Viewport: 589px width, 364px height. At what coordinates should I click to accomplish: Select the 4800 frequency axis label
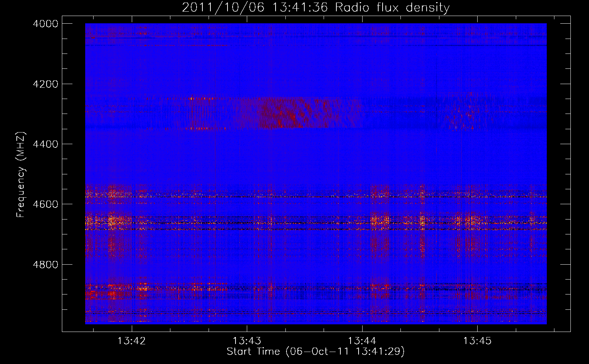(x=46, y=265)
